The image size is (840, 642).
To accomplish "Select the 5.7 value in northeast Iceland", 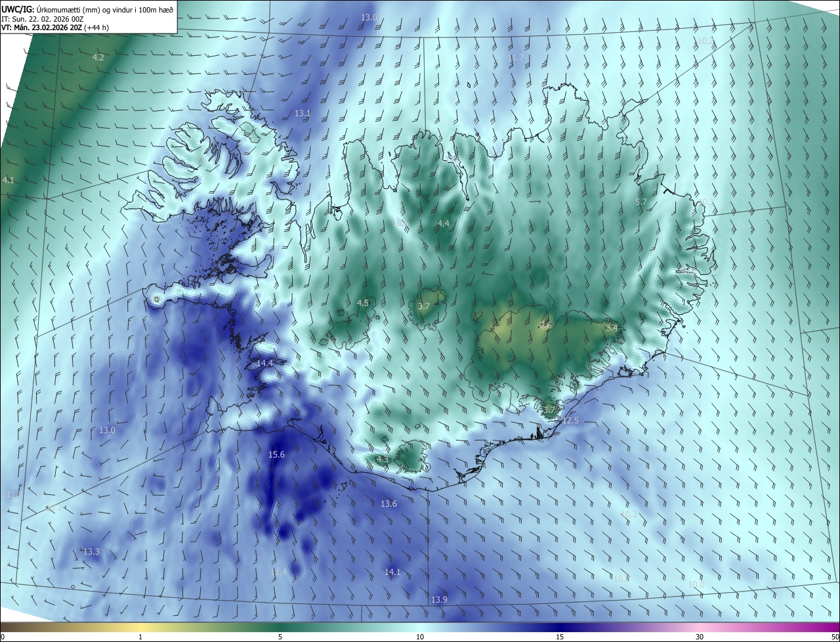I will pos(642,202).
